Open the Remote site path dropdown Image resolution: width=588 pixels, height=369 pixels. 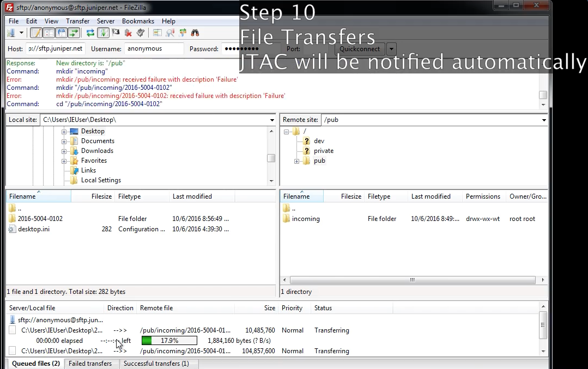click(544, 120)
